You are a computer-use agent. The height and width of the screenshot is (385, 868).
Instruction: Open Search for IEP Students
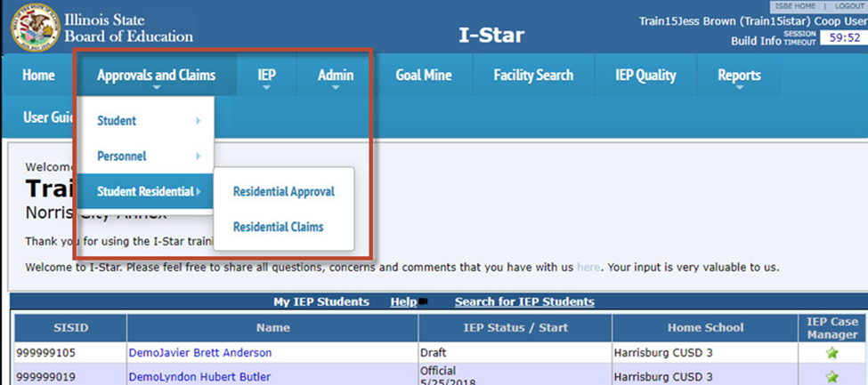point(524,302)
